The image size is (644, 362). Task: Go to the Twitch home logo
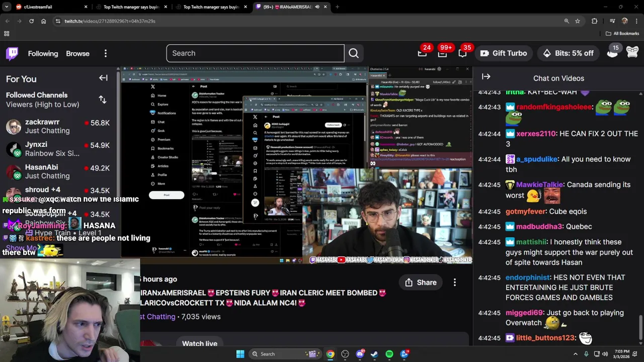pyautogui.click(x=12, y=53)
